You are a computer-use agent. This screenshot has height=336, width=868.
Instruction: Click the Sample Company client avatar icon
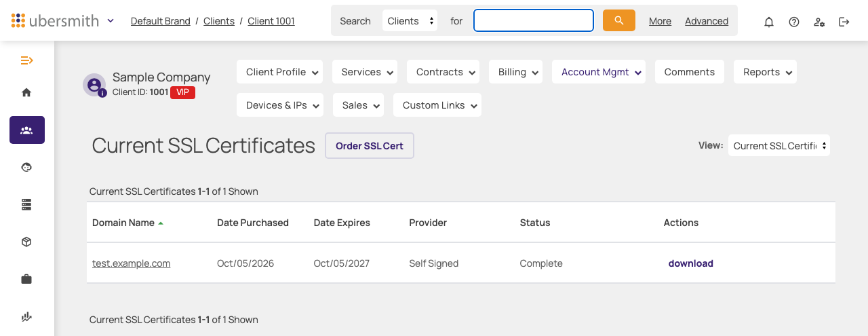(94, 85)
